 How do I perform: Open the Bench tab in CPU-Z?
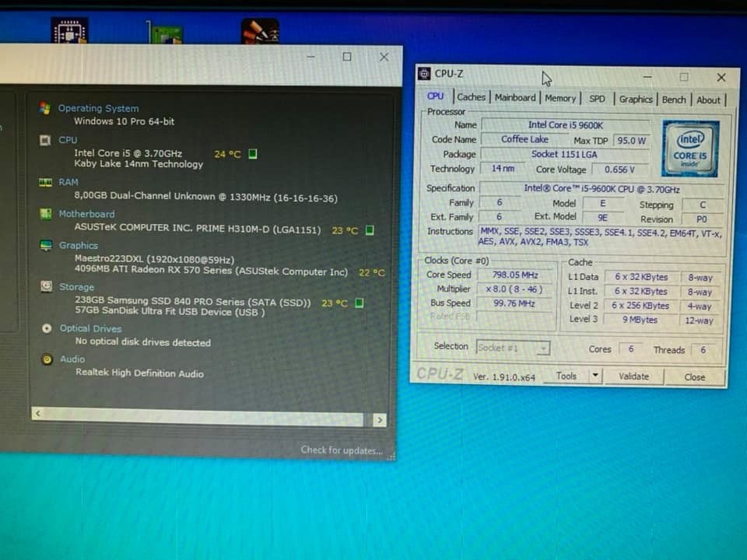pyautogui.click(x=674, y=100)
